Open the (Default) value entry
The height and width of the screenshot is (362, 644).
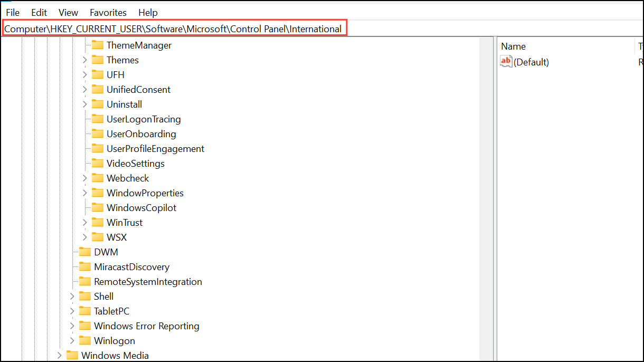point(531,62)
